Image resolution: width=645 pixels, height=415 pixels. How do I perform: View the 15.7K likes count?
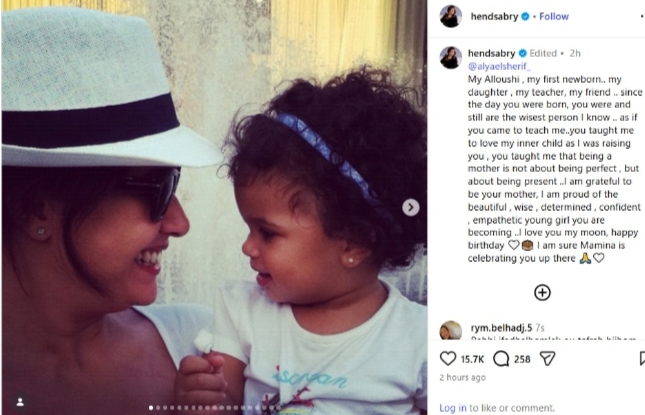tap(472, 359)
